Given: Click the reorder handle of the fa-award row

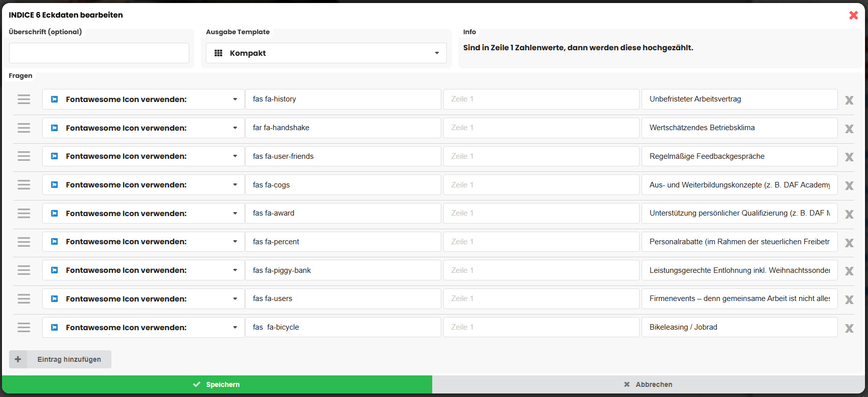Looking at the screenshot, I should pyautogui.click(x=24, y=214).
